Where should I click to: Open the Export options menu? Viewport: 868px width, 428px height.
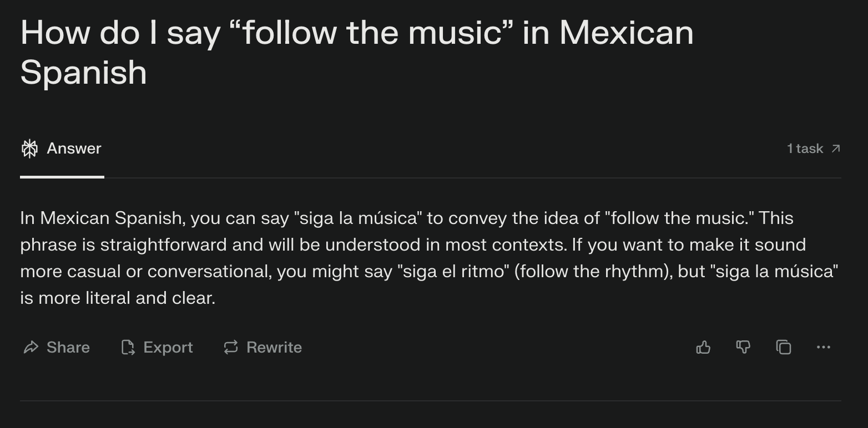point(168,347)
